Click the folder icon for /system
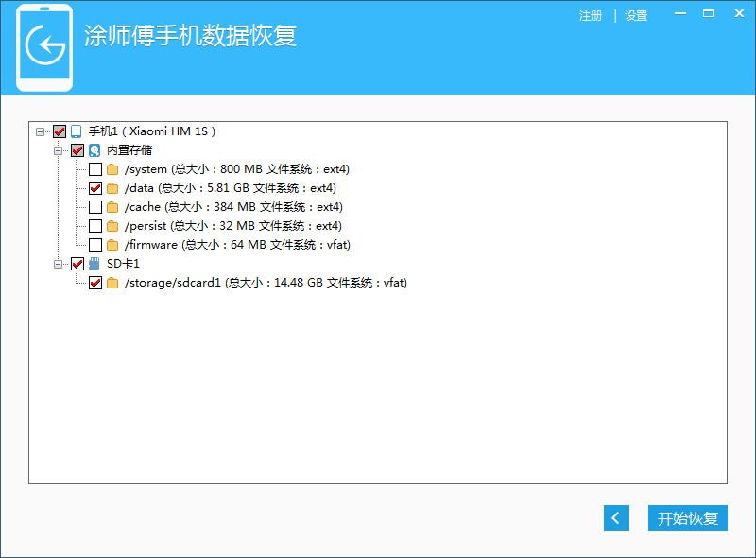The height and width of the screenshot is (558, 756). (112, 169)
